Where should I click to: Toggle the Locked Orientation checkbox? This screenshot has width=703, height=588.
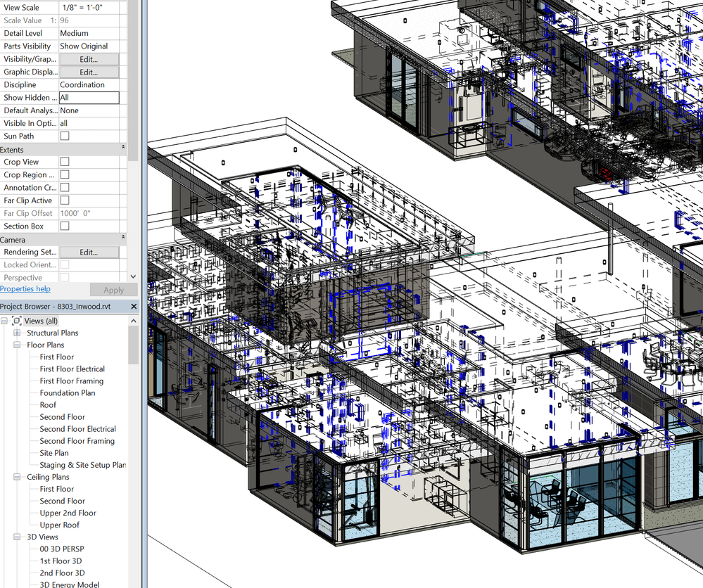click(x=65, y=265)
